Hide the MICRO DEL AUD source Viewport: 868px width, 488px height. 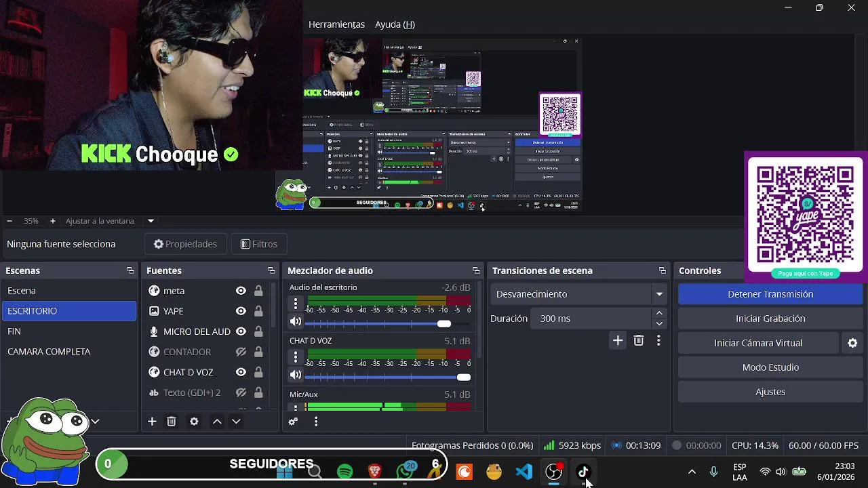(x=241, y=331)
